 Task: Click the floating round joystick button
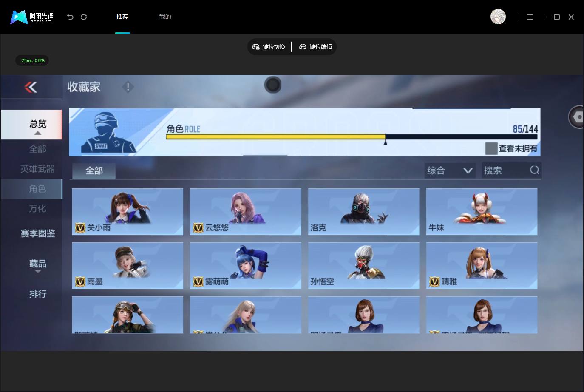point(273,85)
